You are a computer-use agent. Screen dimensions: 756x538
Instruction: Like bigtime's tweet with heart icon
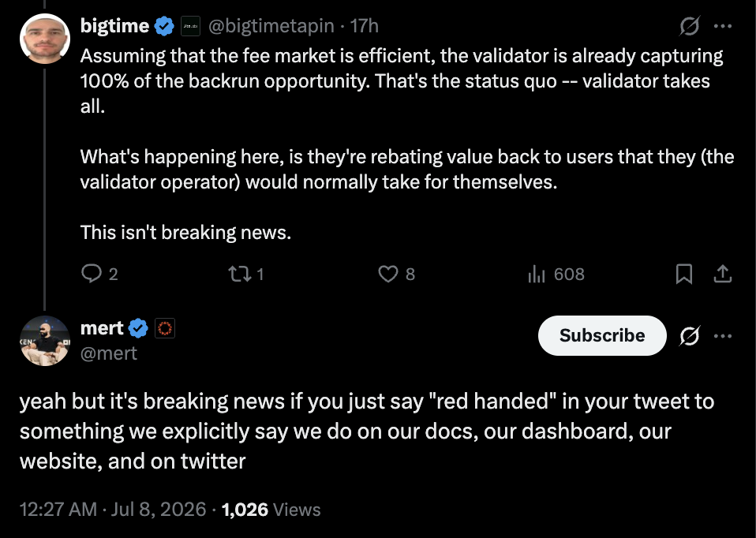point(388,274)
